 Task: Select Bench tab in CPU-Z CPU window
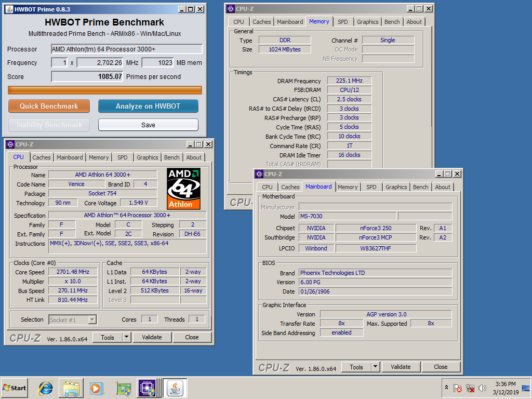[x=171, y=157]
